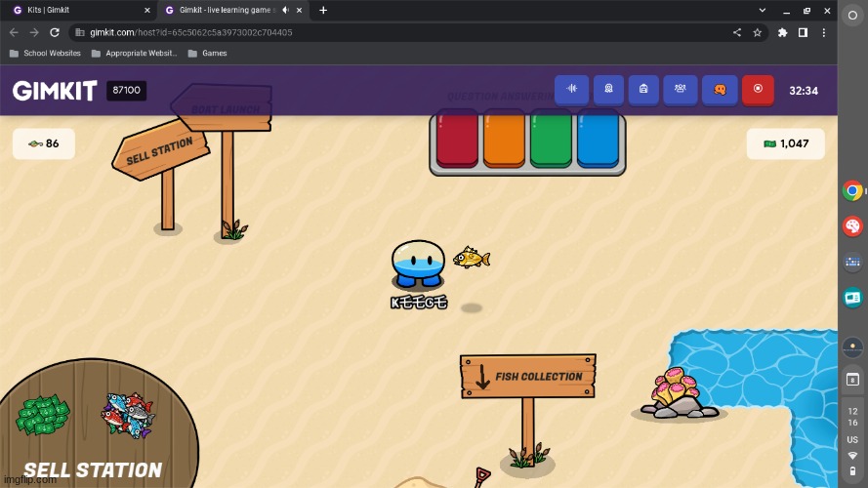Viewport: 868px width, 488px height.
Task: Click the green cash pile at Sell Station
Action: coord(43,415)
